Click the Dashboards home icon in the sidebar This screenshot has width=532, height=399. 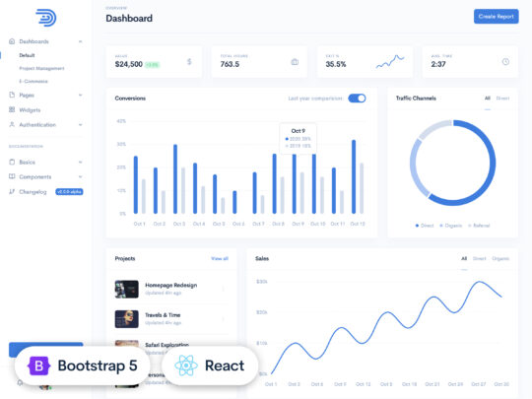pyautogui.click(x=12, y=41)
